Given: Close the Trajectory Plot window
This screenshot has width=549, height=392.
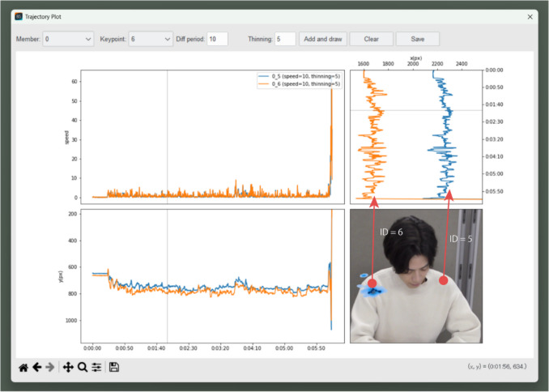Looking at the screenshot, I should [530, 17].
